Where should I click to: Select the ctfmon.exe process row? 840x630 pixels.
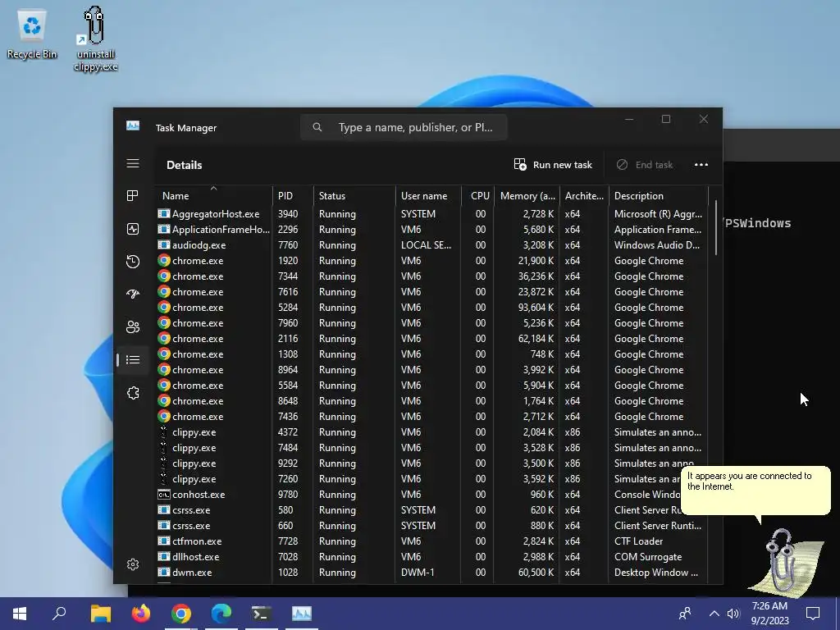431,541
